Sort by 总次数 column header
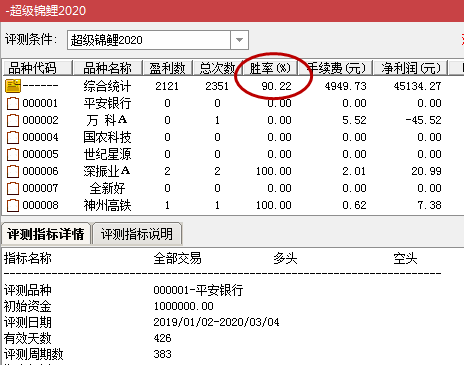The image size is (464, 365). tap(217, 68)
